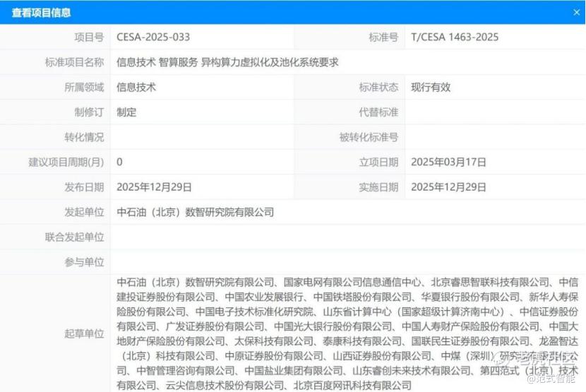Click the 标准号 label
Screen dimensions: 586x392
tap(383, 37)
